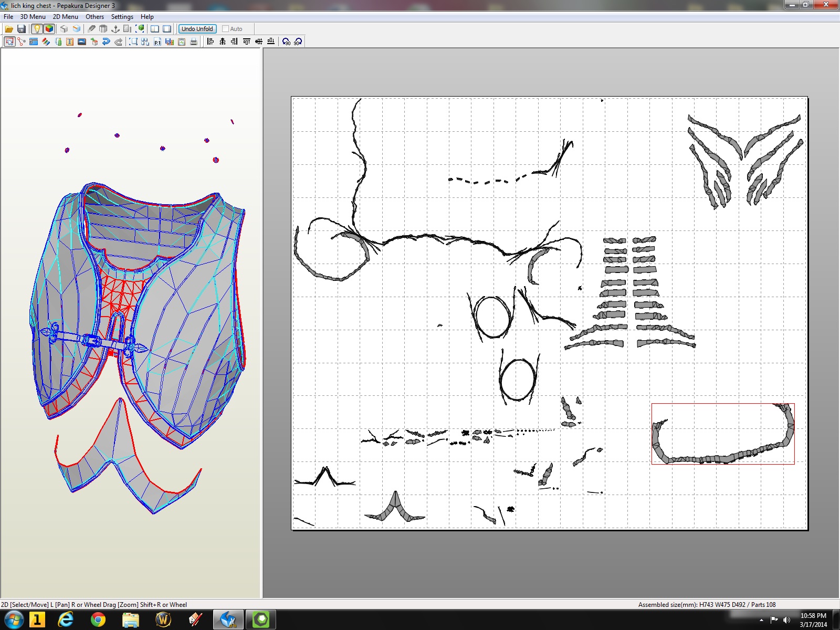
Task: Click the align bottom icon
Action: pos(271,41)
